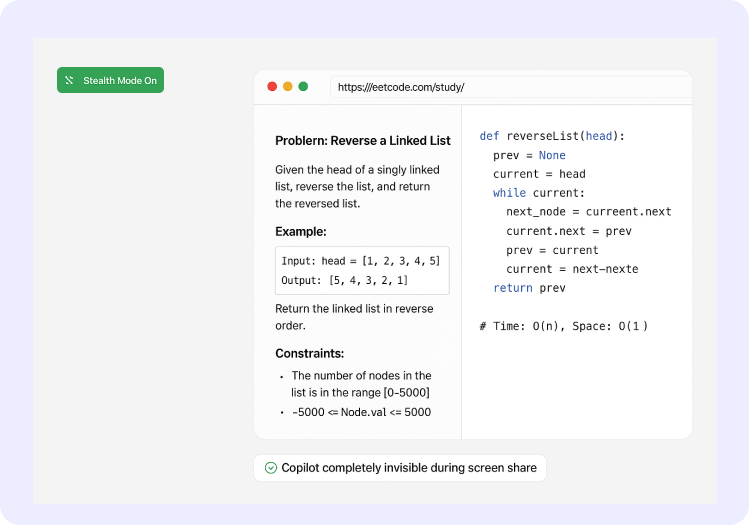Click the 'Copilot completely invisible during screen share' text

[408, 468]
